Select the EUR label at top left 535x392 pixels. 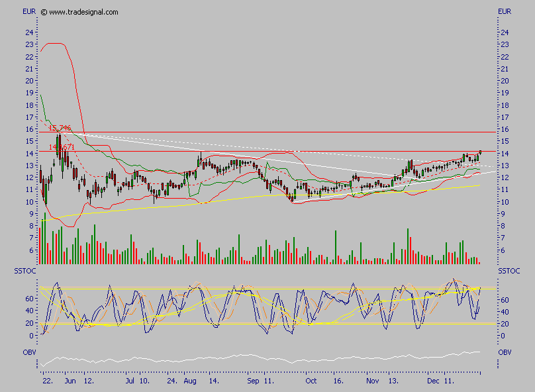(x=29, y=12)
